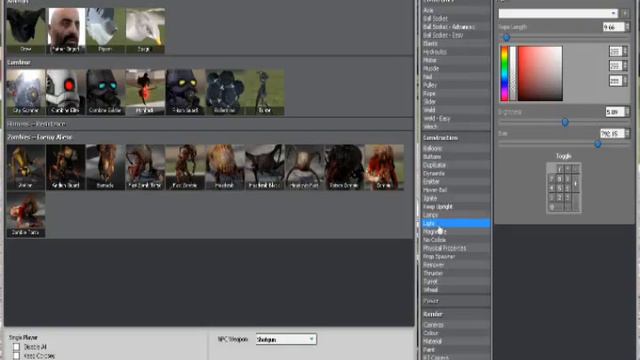The width and height of the screenshot is (640, 360).
Task: Open the preset dropdown above rope length
Action: pyautogui.click(x=558, y=13)
